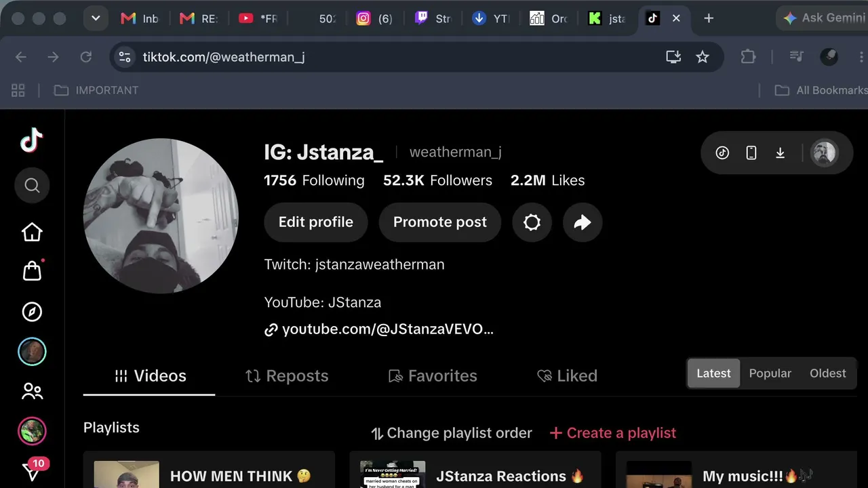Viewport: 868px width, 488px height.
Task: Reload the TikTok page
Action: coord(86,57)
